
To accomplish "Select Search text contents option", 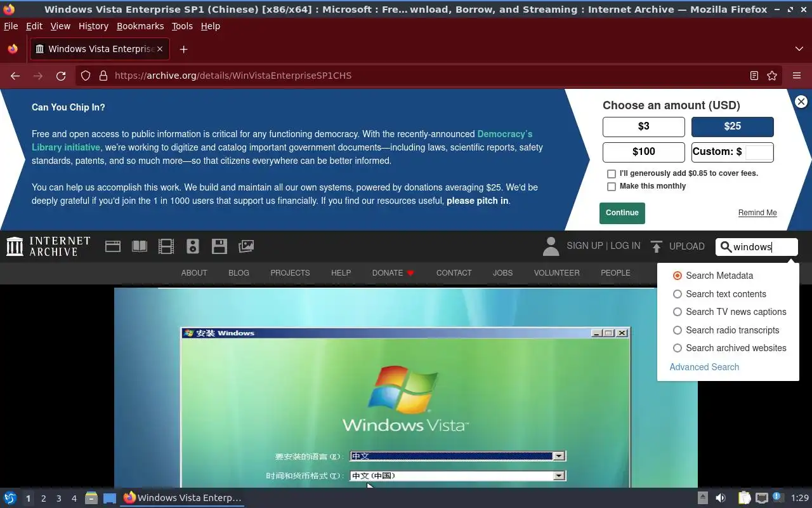I will click(678, 294).
